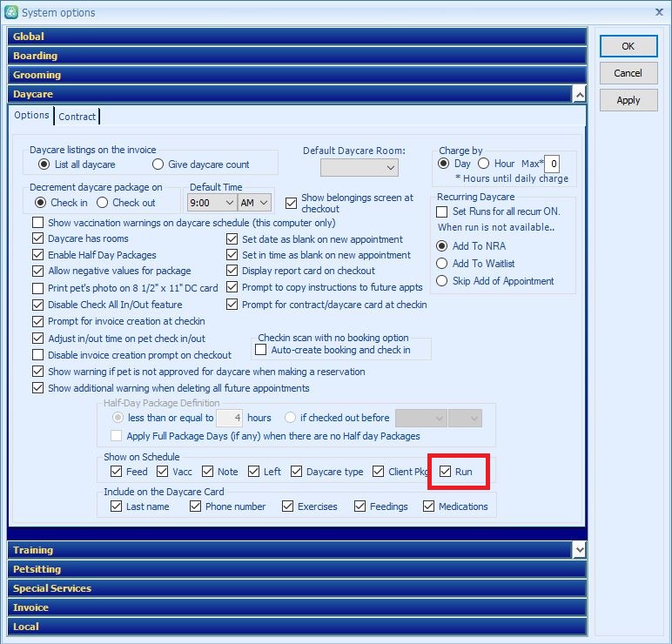
Task: Toggle Client Pkg on schedule
Action: pos(378,472)
